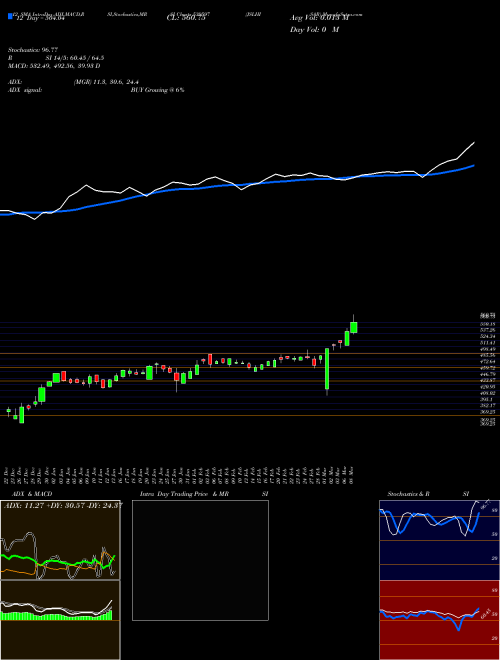The height and width of the screenshot is (660, 500).
Task: Open the ADX indicator chart panel
Action: pos(60,540)
